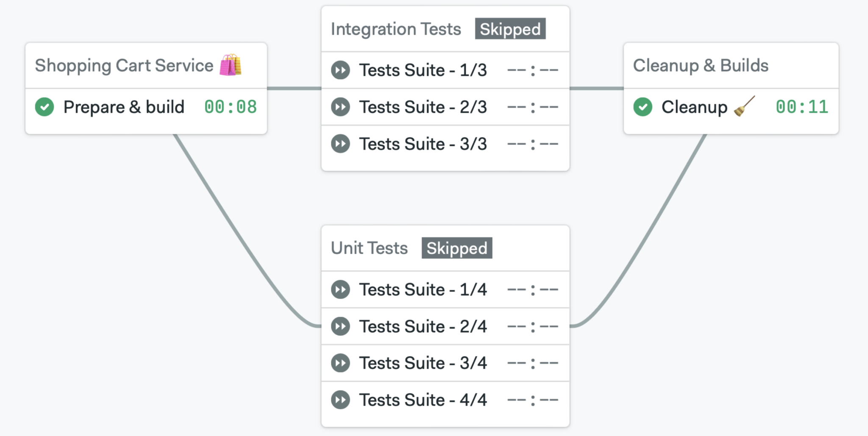Click the green checkmark beside Cleanup
Viewport: 868px width, 436px height.
[x=643, y=107]
